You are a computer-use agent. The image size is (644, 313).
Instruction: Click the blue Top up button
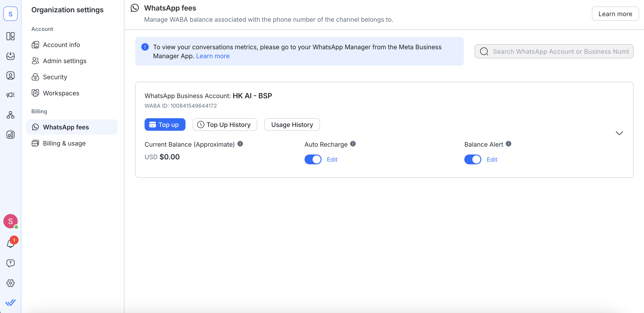[165, 125]
